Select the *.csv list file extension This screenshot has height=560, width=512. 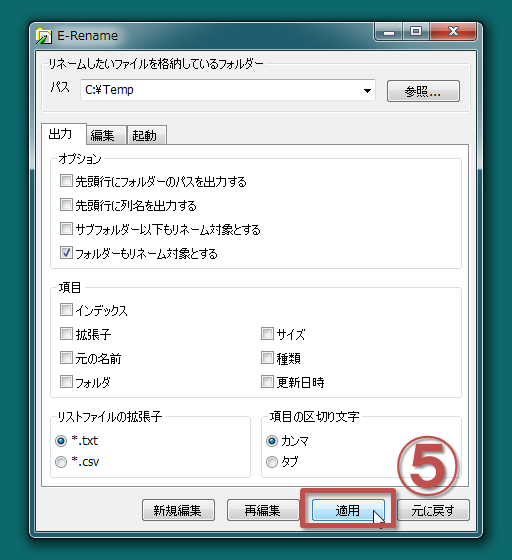[x=61, y=462]
